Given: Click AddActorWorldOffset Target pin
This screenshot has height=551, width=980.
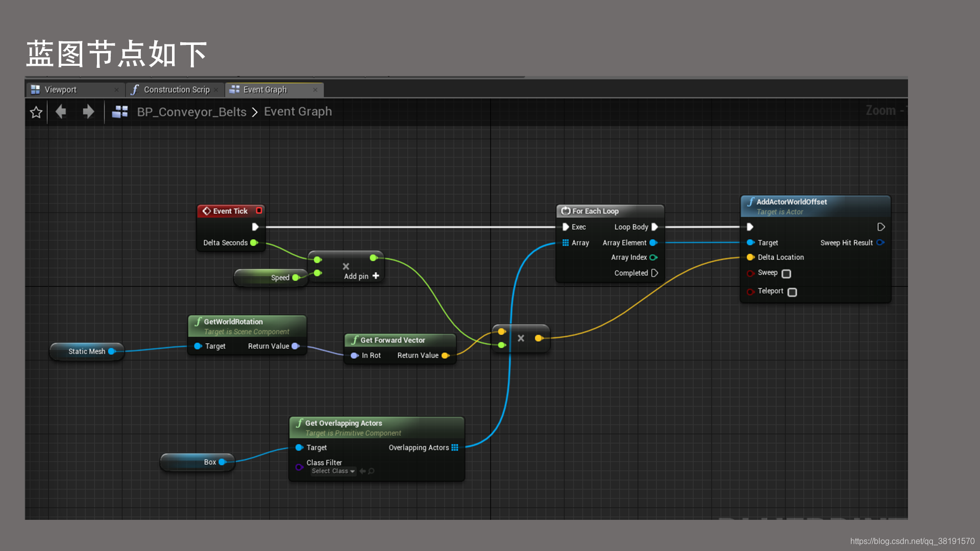Looking at the screenshot, I should 750,243.
